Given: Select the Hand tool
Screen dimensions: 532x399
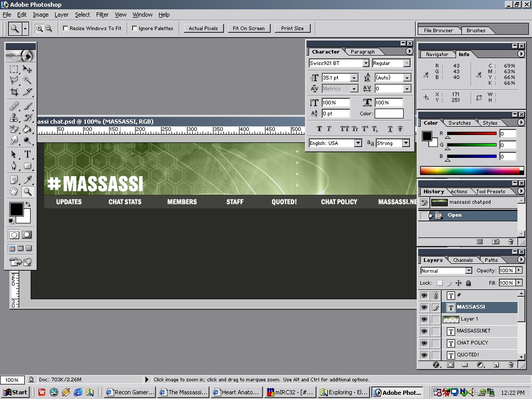Looking at the screenshot, I should (x=14, y=191).
